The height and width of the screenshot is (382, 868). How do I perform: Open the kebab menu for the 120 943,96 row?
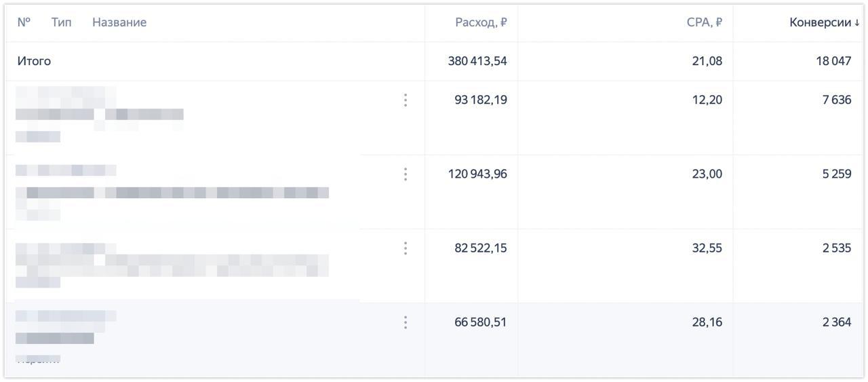tap(406, 174)
